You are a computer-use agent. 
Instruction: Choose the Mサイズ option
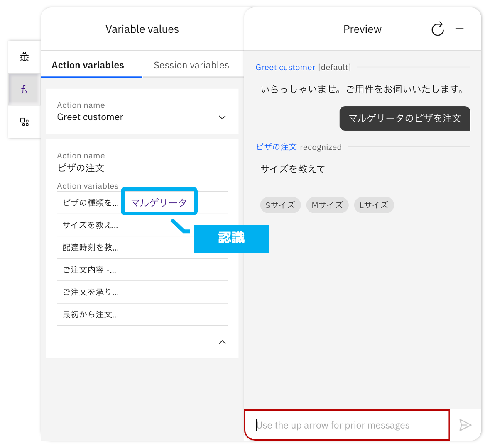[327, 205]
